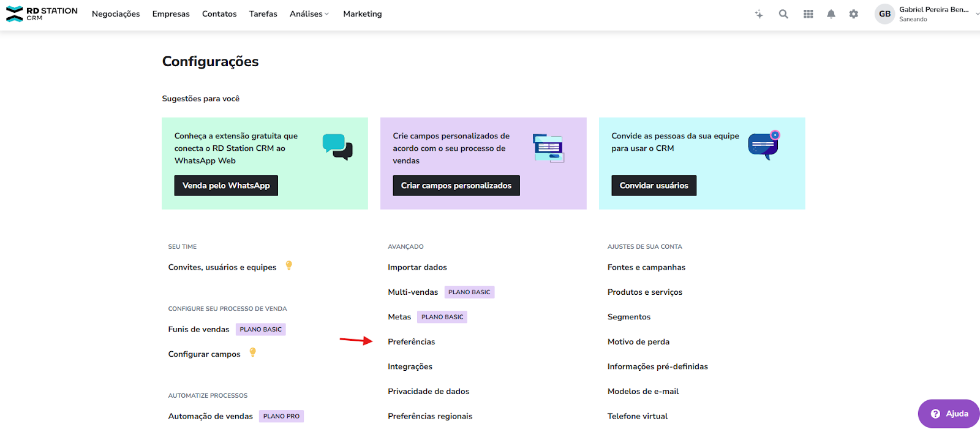
Task: Click lightbulb beside Convites, usuários e equipes
Action: [289, 265]
